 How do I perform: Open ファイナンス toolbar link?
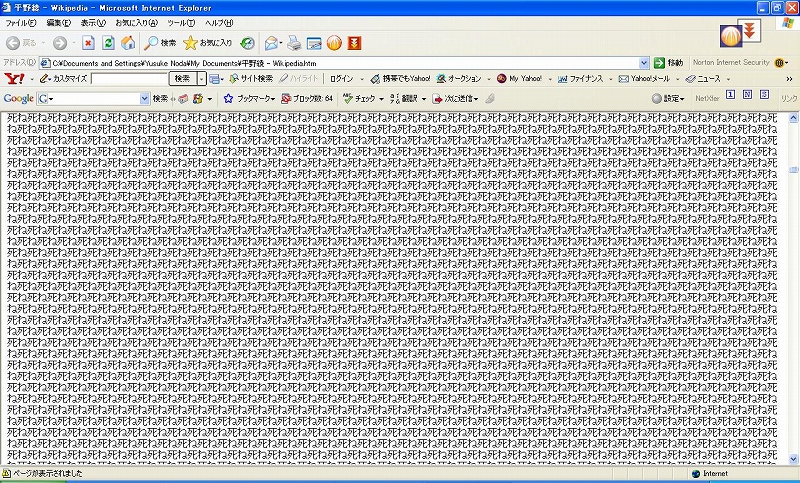pyautogui.click(x=580, y=79)
